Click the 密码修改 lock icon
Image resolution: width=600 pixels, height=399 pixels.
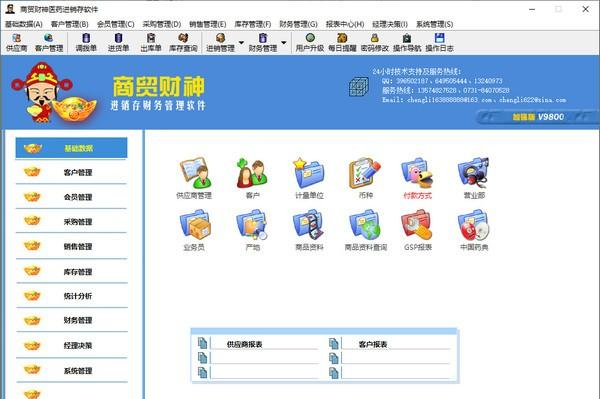(x=375, y=42)
